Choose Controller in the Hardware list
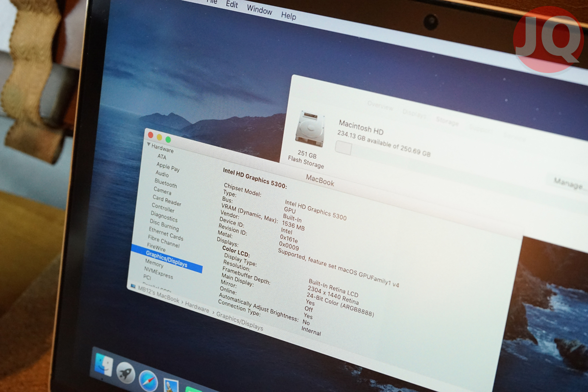 coord(163,208)
